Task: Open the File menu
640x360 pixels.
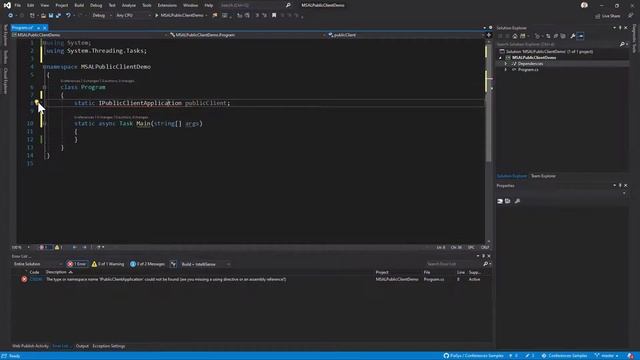Action: pyautogui.click(x=18, y=5)
